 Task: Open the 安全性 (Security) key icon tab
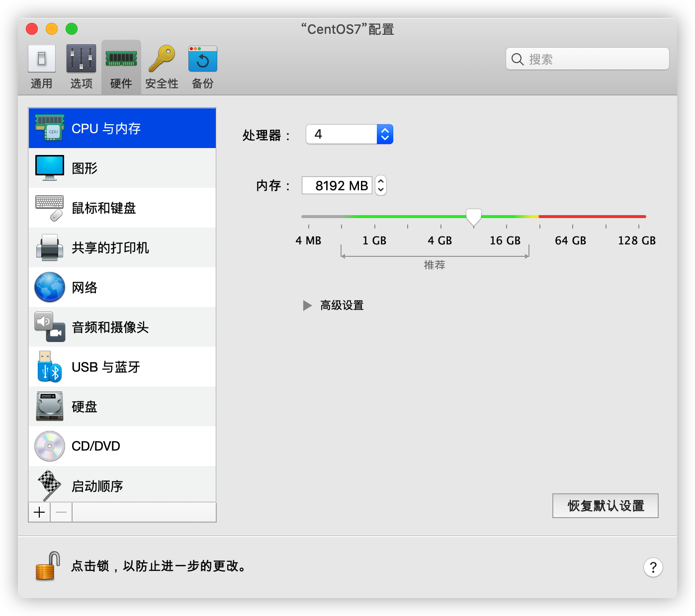[x=162, y=67]
